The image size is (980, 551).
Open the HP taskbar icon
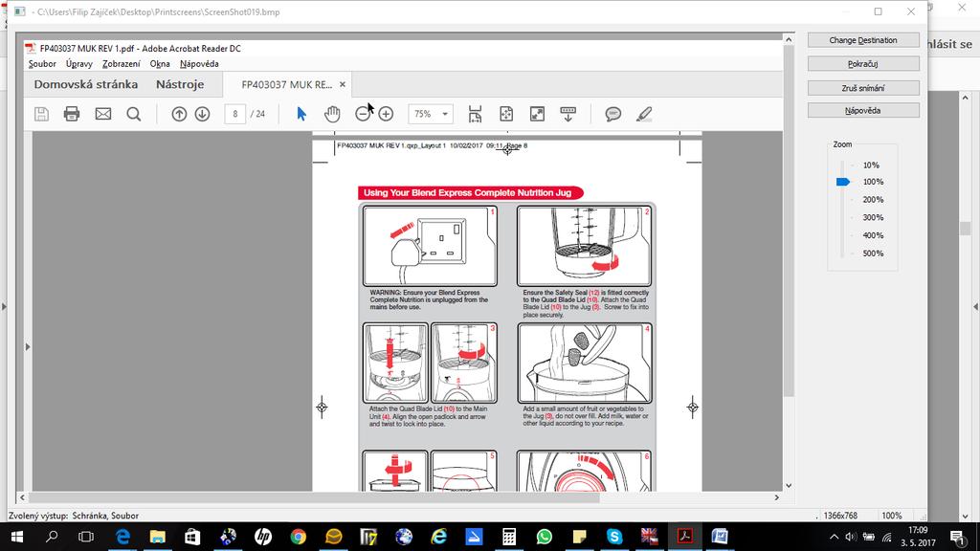(263, 537)
